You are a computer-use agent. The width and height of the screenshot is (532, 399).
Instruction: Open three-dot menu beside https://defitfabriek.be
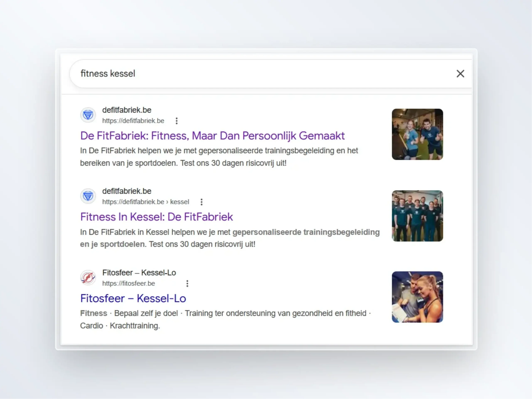coord(176,121)
